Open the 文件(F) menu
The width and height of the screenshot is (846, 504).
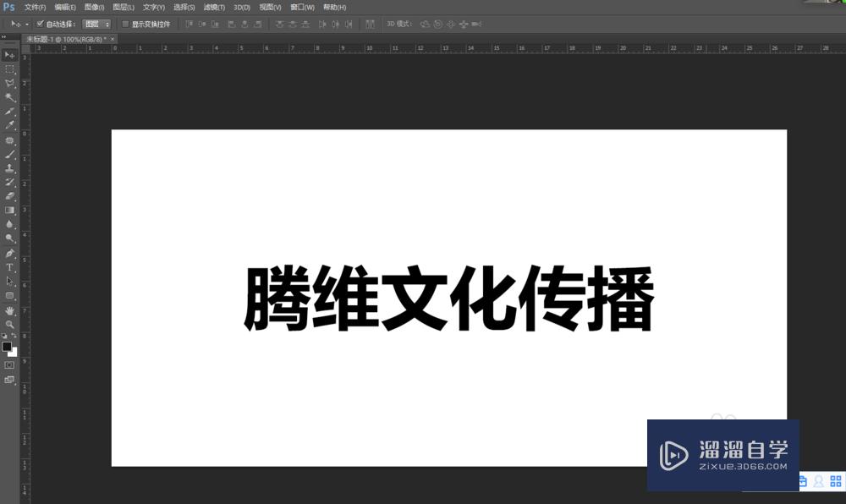point(35,8)
